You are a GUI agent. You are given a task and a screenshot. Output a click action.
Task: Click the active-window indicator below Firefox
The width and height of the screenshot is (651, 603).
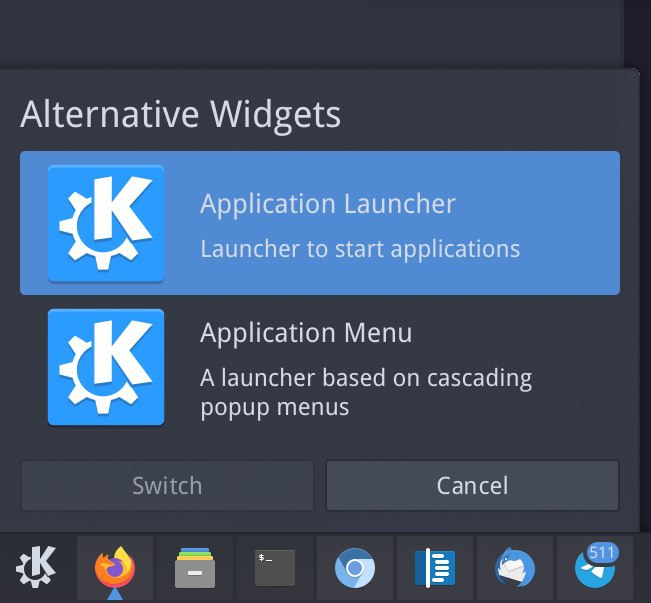pyautogui.click(x=115, y=594)
